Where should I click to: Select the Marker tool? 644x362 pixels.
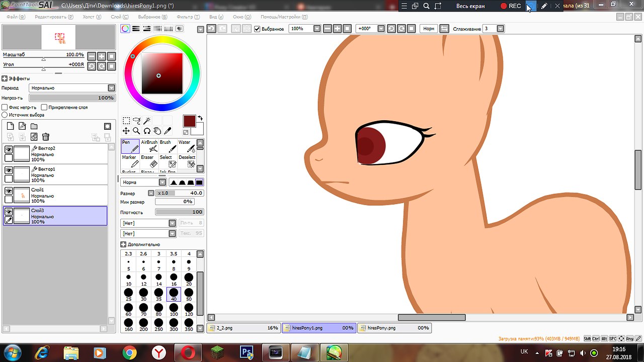pyautogui.click(x=130, y=161)
